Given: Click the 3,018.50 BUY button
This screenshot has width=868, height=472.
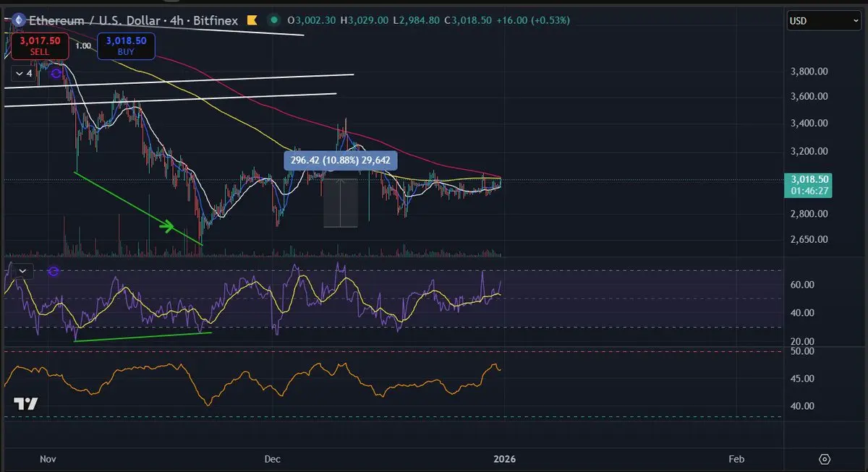Looking at the screenshot, I should coord(126,47).
